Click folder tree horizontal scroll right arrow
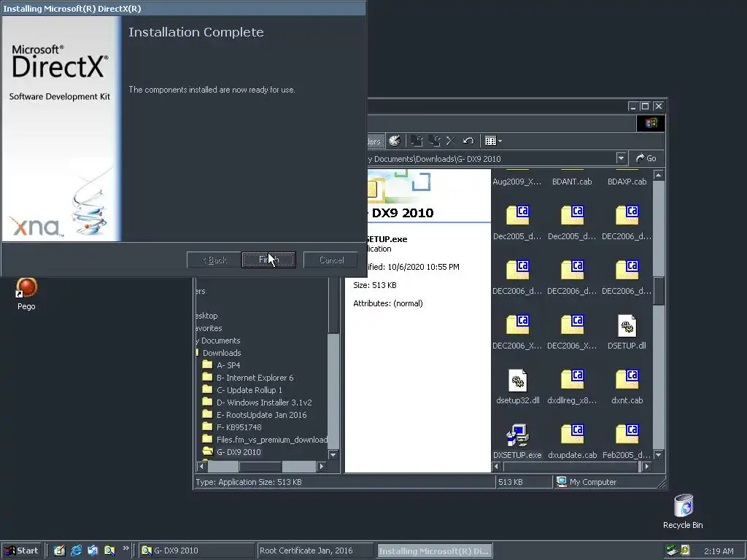This screenshot has height=560, width=747. (x=322, y=466)
